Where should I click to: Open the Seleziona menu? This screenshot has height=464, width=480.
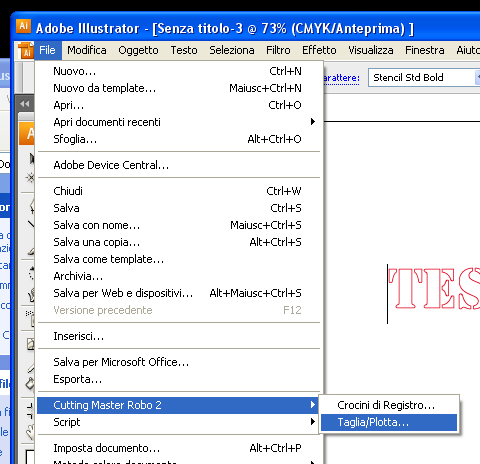(x=232, y=50)
